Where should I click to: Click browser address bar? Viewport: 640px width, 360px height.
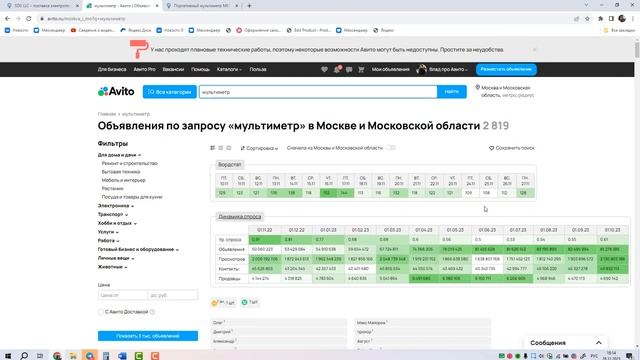point(306,18)
